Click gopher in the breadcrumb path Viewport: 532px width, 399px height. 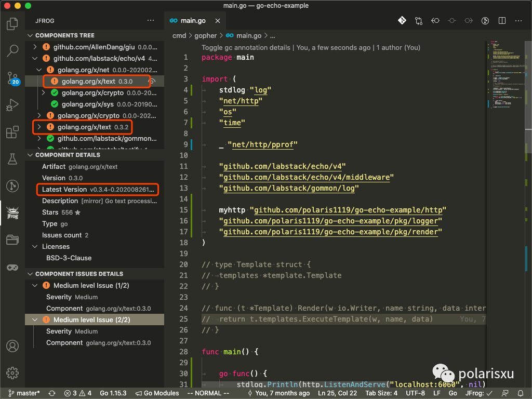[x=205, y=36]
